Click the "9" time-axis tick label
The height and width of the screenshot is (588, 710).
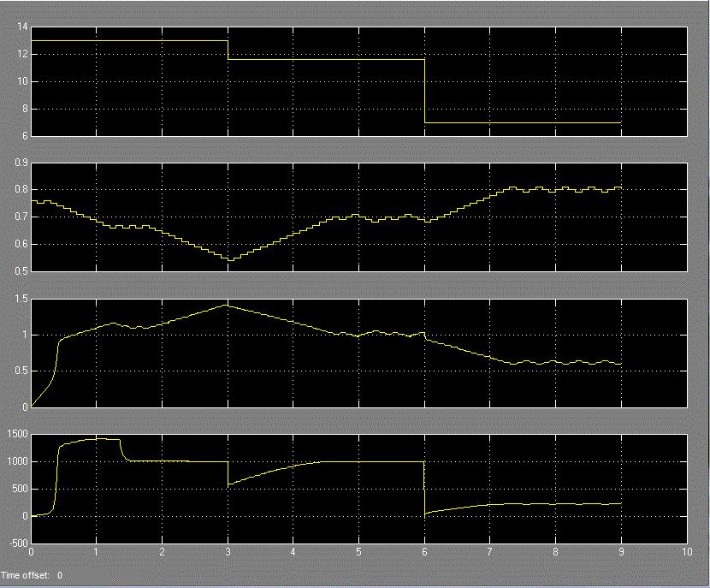click(x=621, y=552)
